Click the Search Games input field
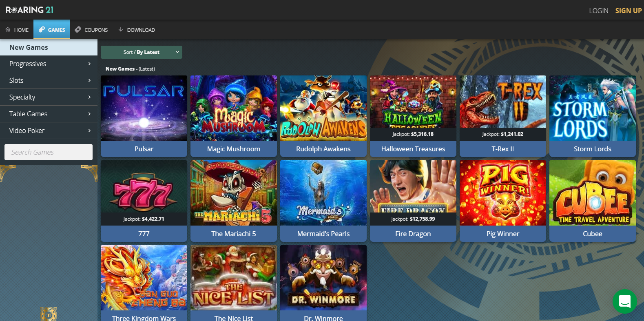 coord(49,152)
